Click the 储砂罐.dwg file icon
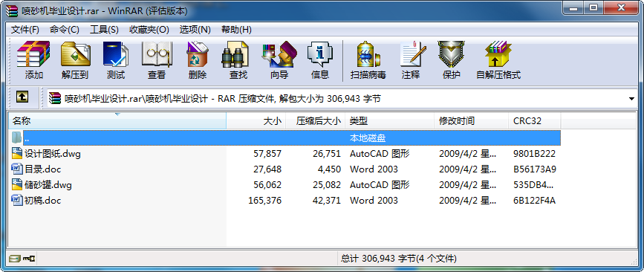Screen dimensions: 644x272 pyautogui.click(x=17, y=184)
